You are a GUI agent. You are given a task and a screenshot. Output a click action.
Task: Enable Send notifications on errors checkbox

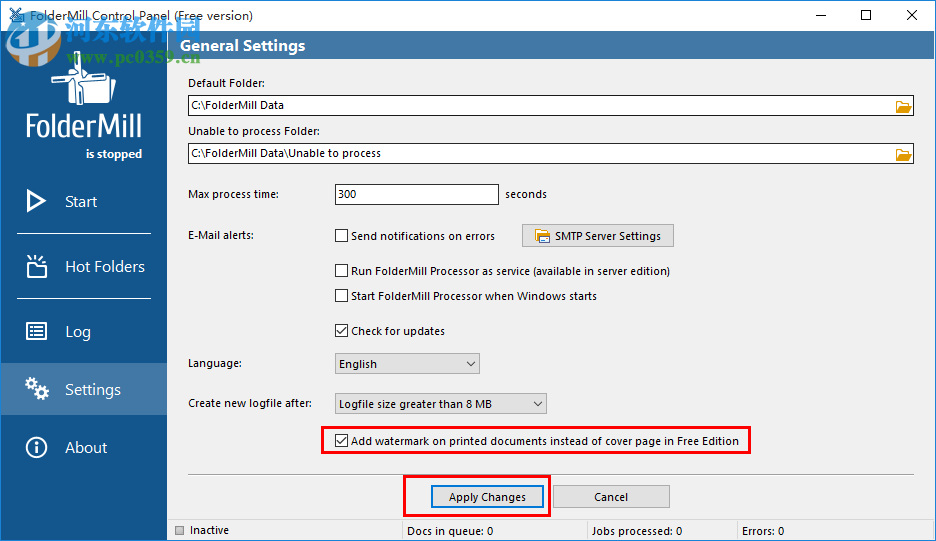pos(342,236)
